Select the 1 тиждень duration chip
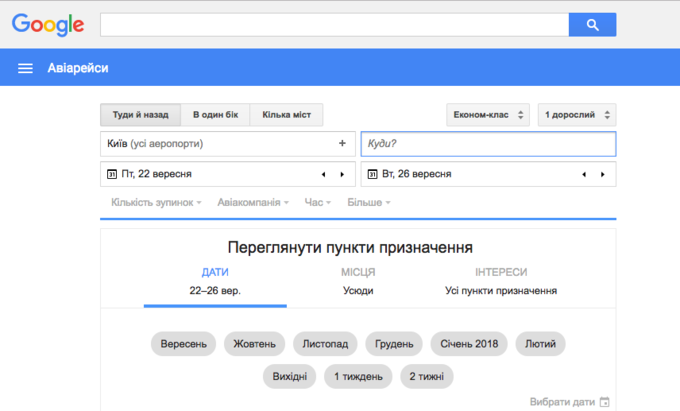The width and height of the screenshot is (680, 411). point(358,376)
